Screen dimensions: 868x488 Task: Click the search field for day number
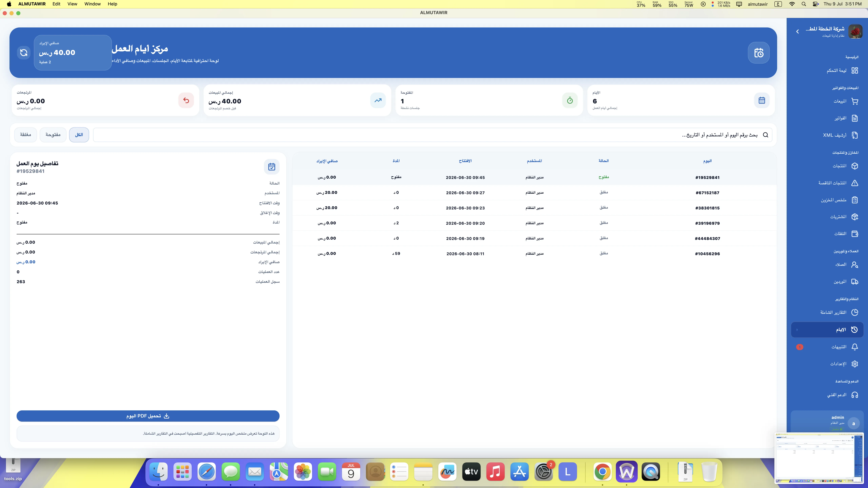pyautogui.click(x=432, y=135)
